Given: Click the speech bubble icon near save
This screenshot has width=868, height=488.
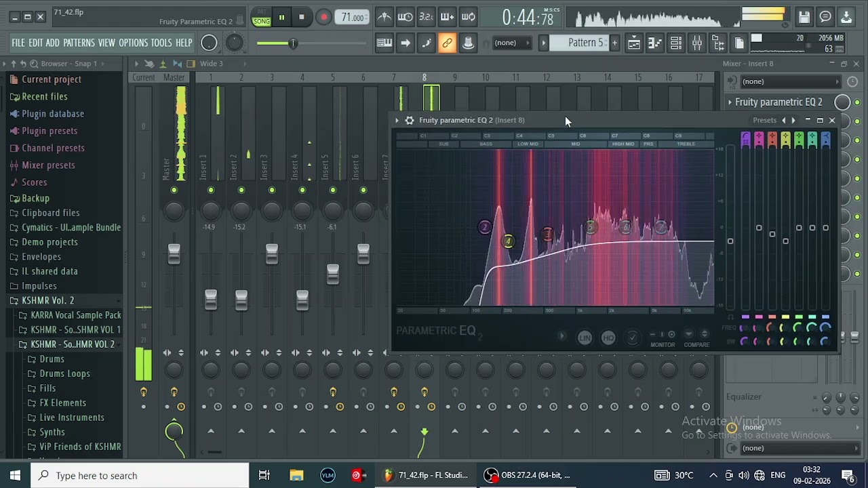Looking at the screenshot, I should pos(825,17).
